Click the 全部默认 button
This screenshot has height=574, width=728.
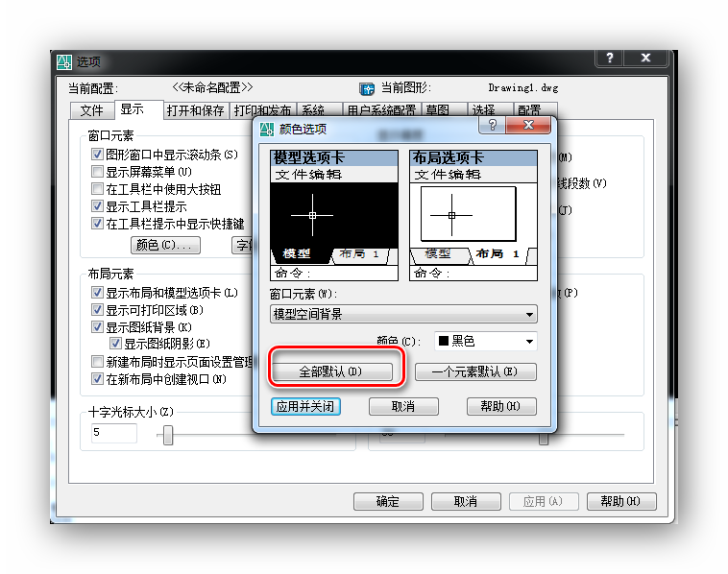pos(332,371)
